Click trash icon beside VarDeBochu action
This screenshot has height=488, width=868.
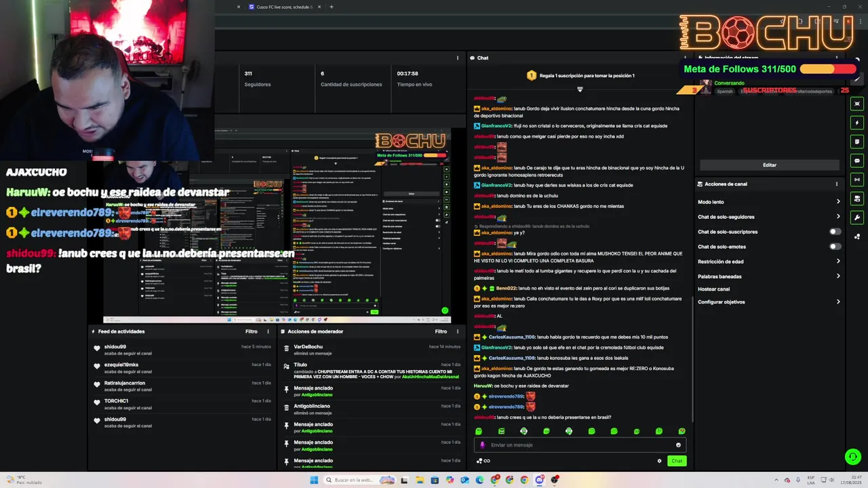287,348
